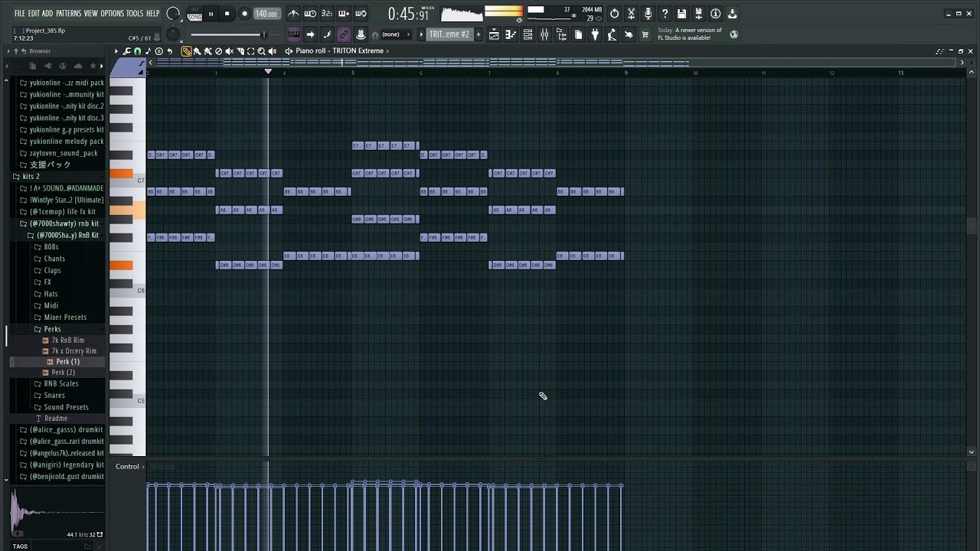Select the Draw pencil tool in piano roll
Image resolution: width=980 pixels, height=551 pixels.
[186, 51]
